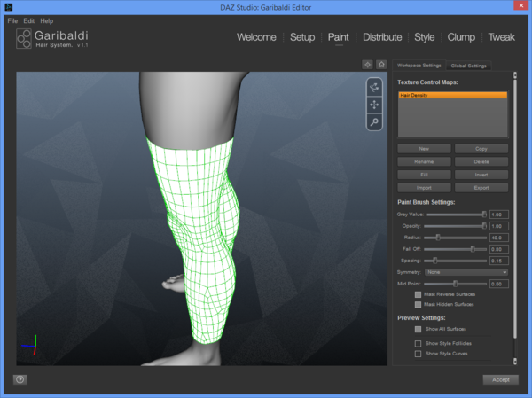
Task: Click the Mid Point value field
Action: 498,284
